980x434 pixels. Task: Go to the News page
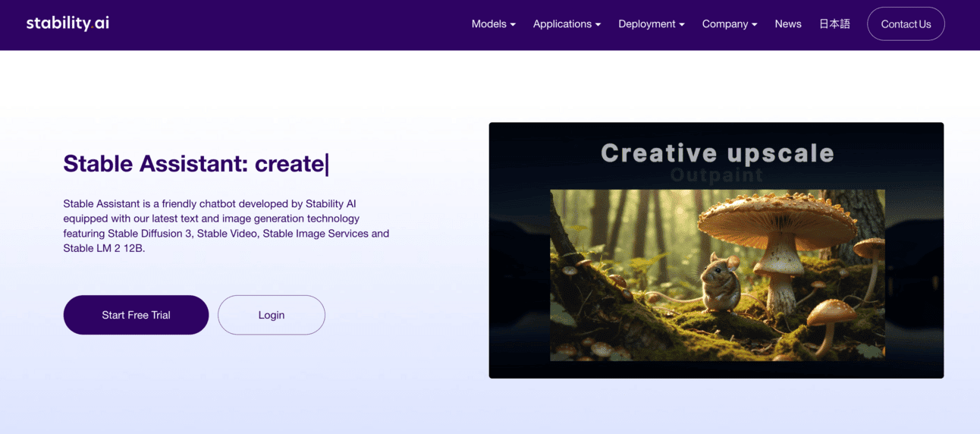788,24
